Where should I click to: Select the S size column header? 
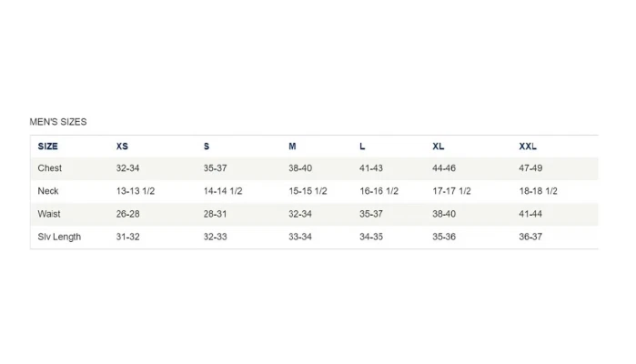pyautogui.click(x=207, y=147)
